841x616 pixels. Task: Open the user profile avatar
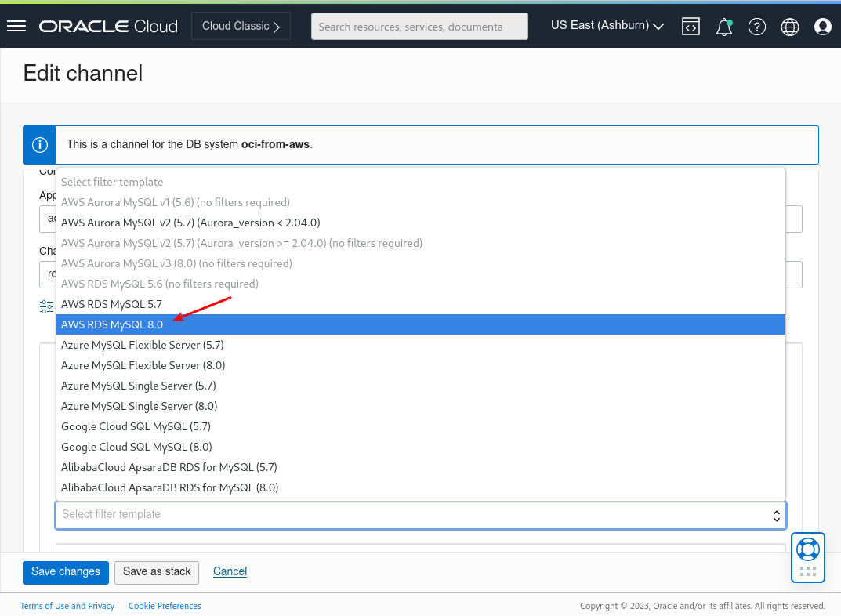tap(822, 27)
